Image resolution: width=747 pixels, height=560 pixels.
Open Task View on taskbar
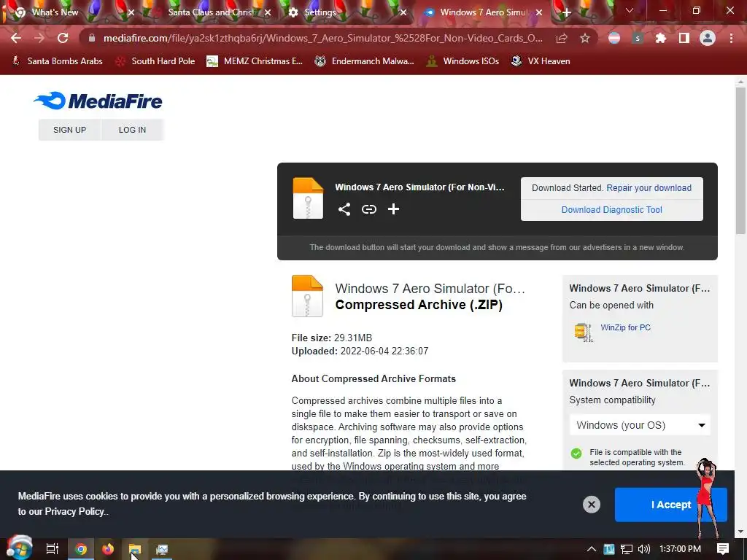53,549
